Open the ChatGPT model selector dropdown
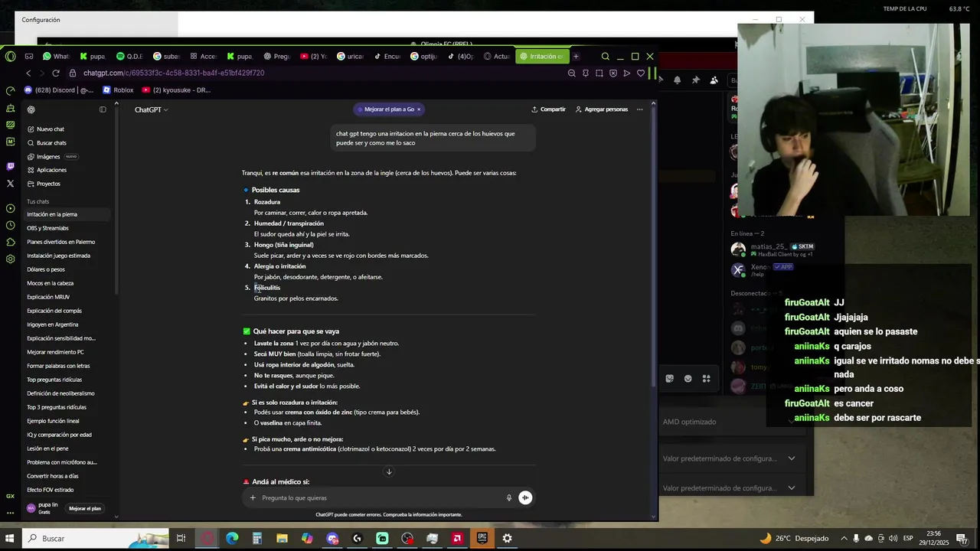The height and width of the screenshot is (551, 980). (x=151, y=109)
